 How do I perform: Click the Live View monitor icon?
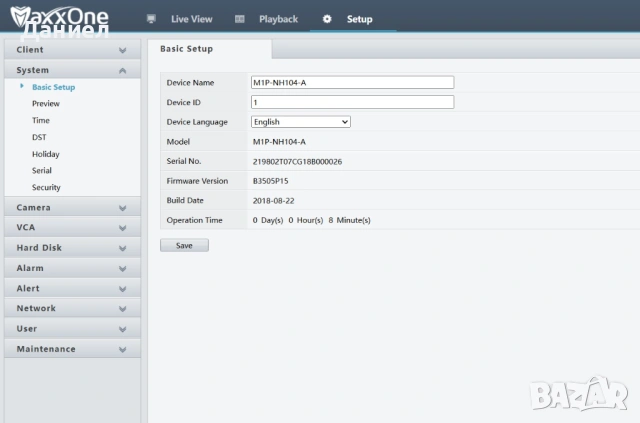(151, 19)
